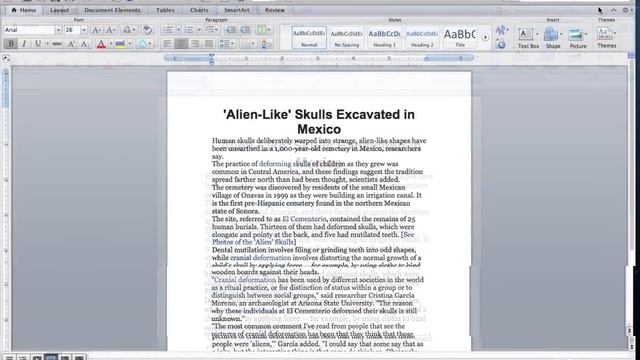Switch to Outline view icon
This screenshot has height=360, width=640.
23,358
